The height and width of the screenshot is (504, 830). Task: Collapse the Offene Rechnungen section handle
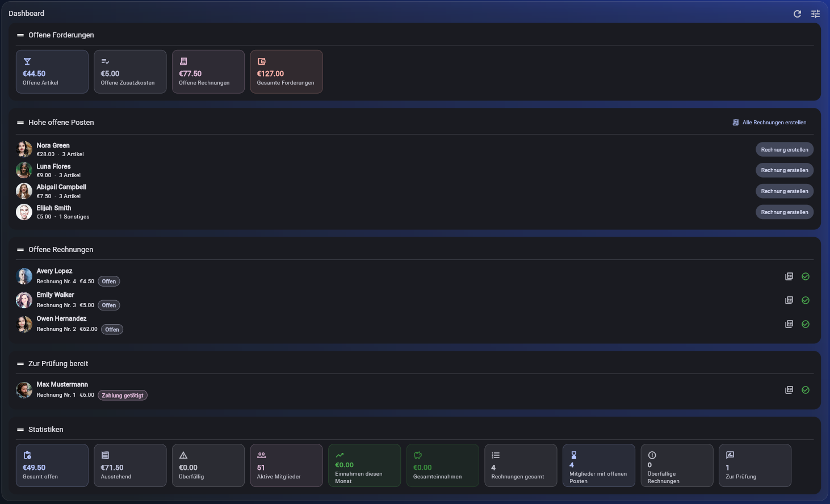(x=20, y=250)
